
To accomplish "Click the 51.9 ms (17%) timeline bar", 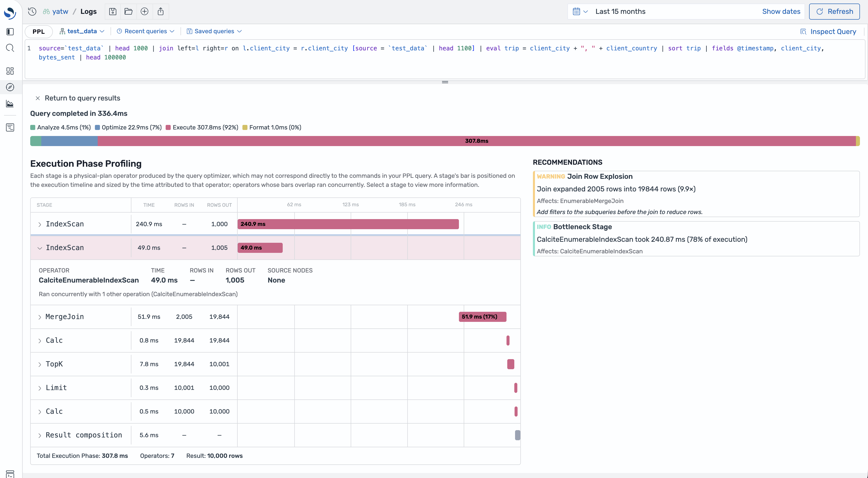I will tap(482, 317).
